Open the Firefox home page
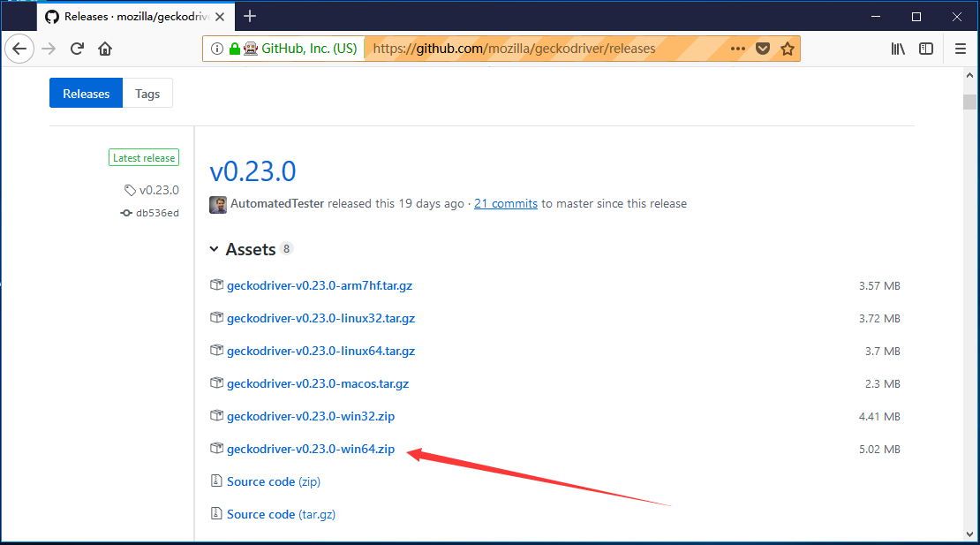Image resolution: width=980 pixels, height=545 pixels. click(x=105, y=49)
